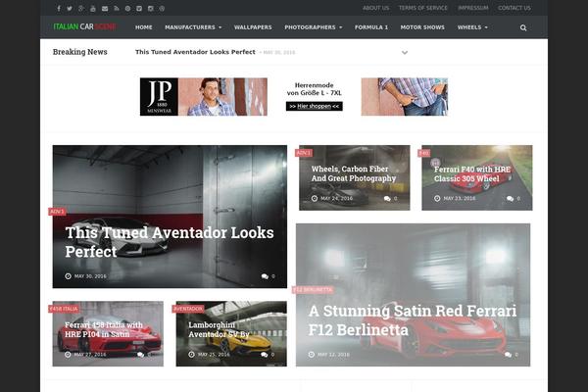The height and width of the screenshot is (392, 588).
Task: Click the email envelope icon
Action: pyautogui.click(x=105, y=8)
